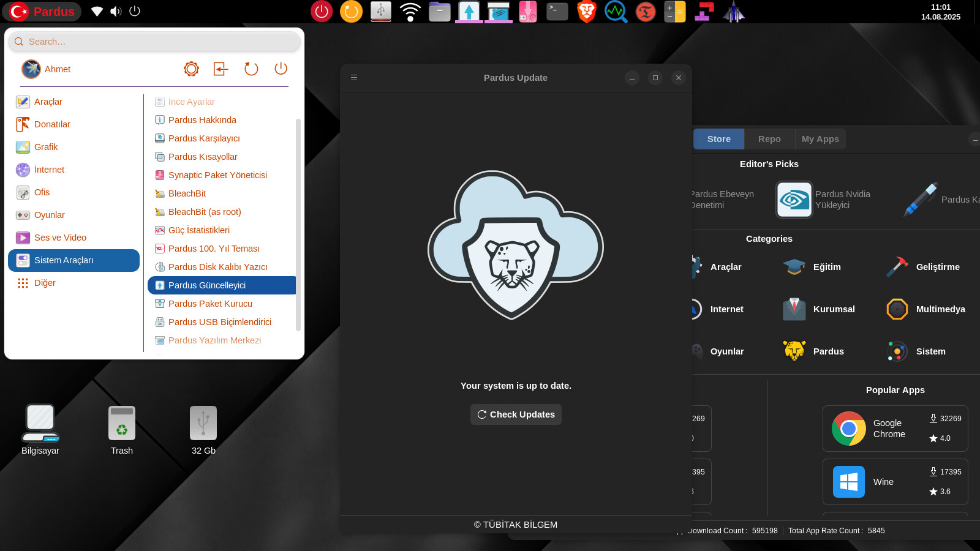The image size is (980, 551).
Task: Open the file manager icon in the top panel
Action: pyautogui.click(x=439, y=11)
